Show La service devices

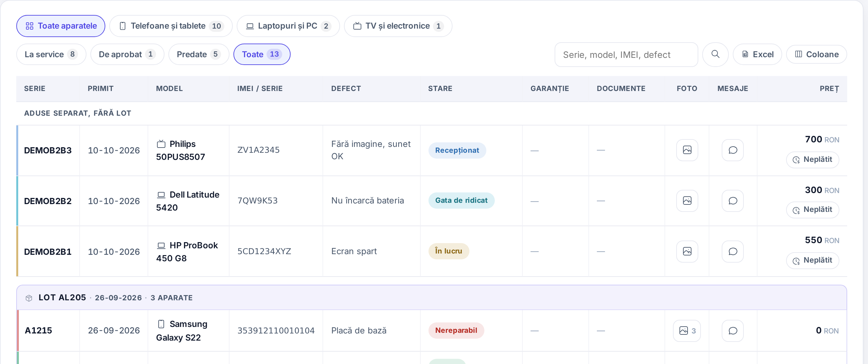pos(51,54)
